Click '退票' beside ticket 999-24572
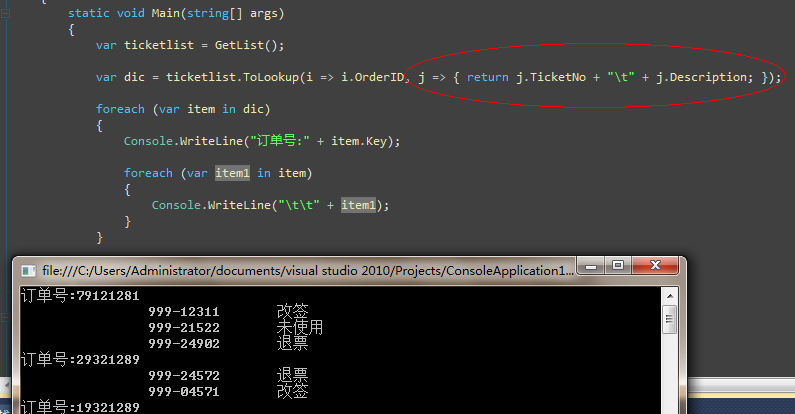 click(293, 375)
